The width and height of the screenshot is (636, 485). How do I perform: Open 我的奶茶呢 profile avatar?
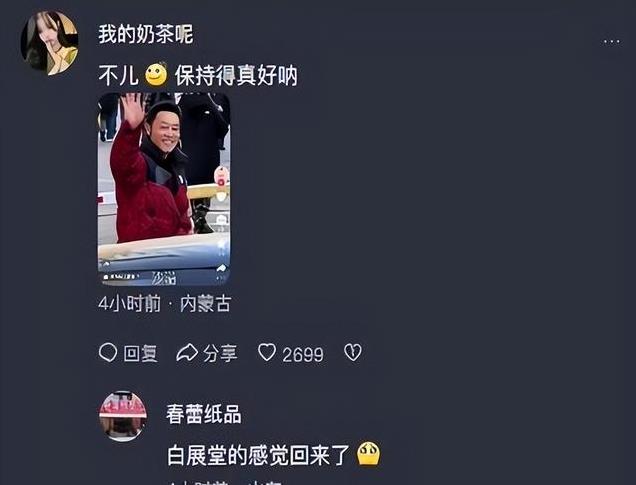pyautogui.click(x=49, y=43)
